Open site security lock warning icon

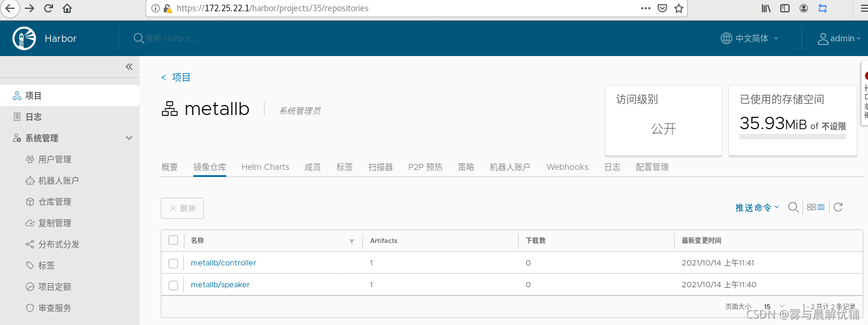point(168,8)
